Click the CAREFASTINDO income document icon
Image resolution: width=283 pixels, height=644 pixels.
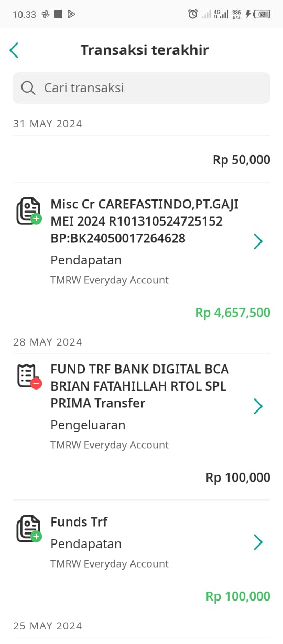click(29, 211)
